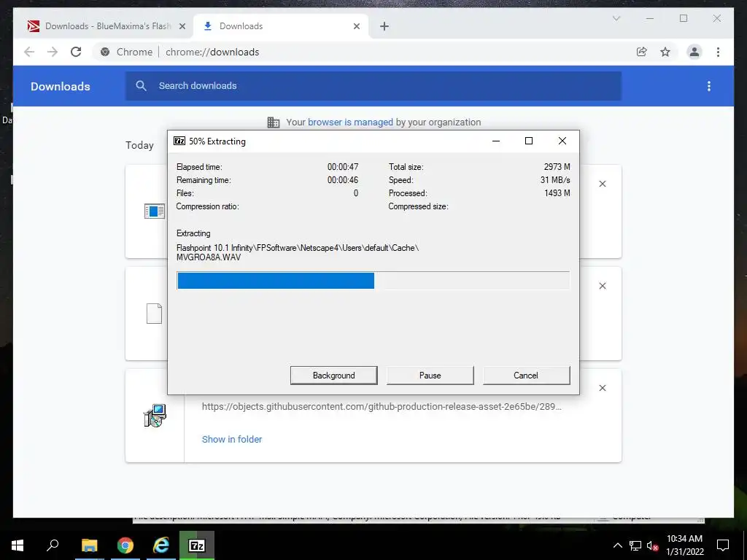The height and width of the screenshot is (560, 747).
Task: Open the browser is managed link
Action: point(350,122)
